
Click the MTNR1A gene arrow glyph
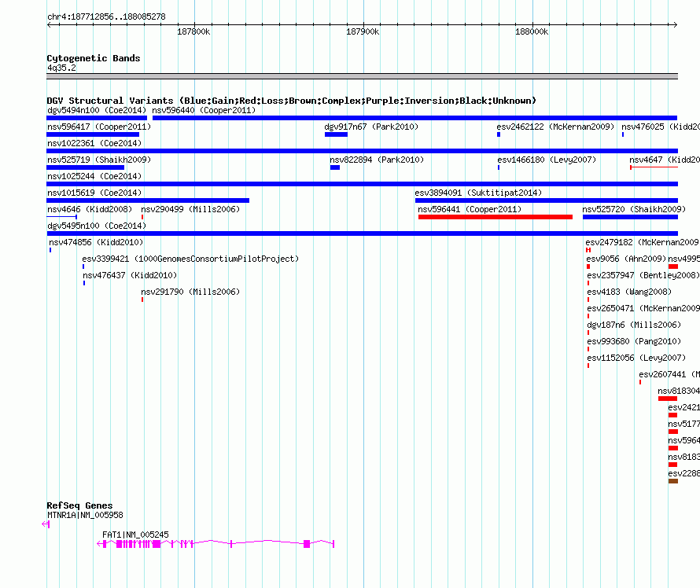pos(46,524)
